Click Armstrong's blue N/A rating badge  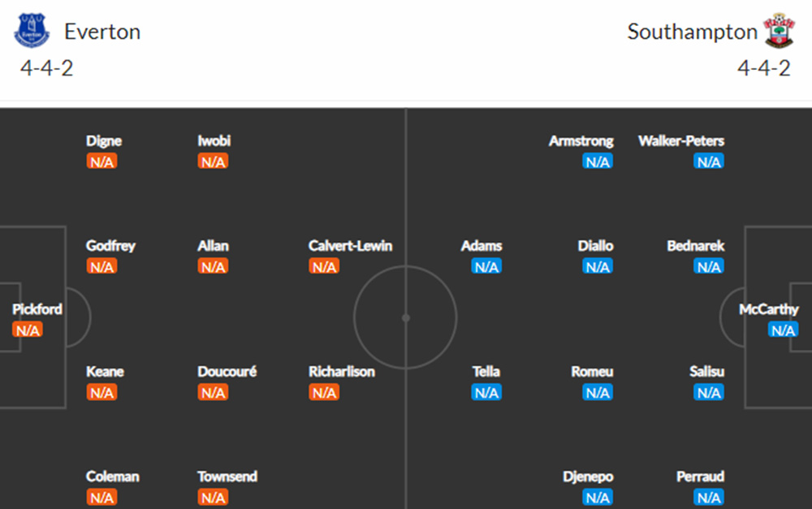[597, 162]
